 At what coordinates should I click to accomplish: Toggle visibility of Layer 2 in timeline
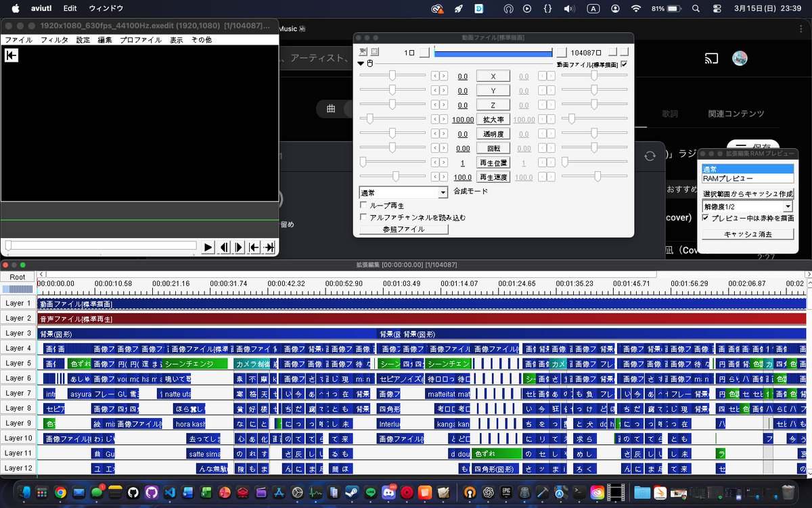pos(18,318)
